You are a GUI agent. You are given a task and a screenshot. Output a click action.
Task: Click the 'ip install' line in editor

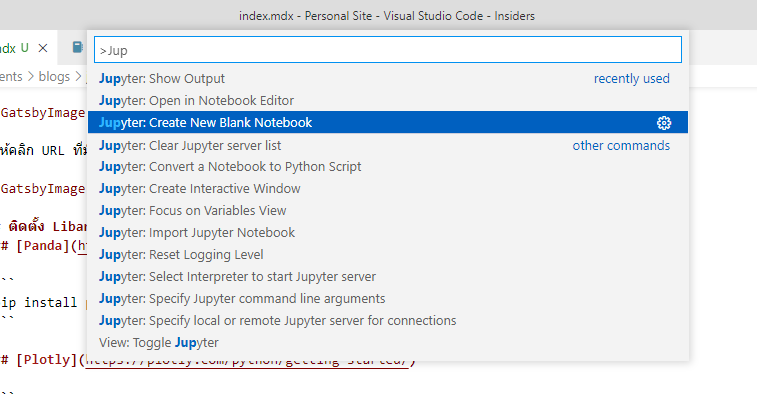[39, 303]
